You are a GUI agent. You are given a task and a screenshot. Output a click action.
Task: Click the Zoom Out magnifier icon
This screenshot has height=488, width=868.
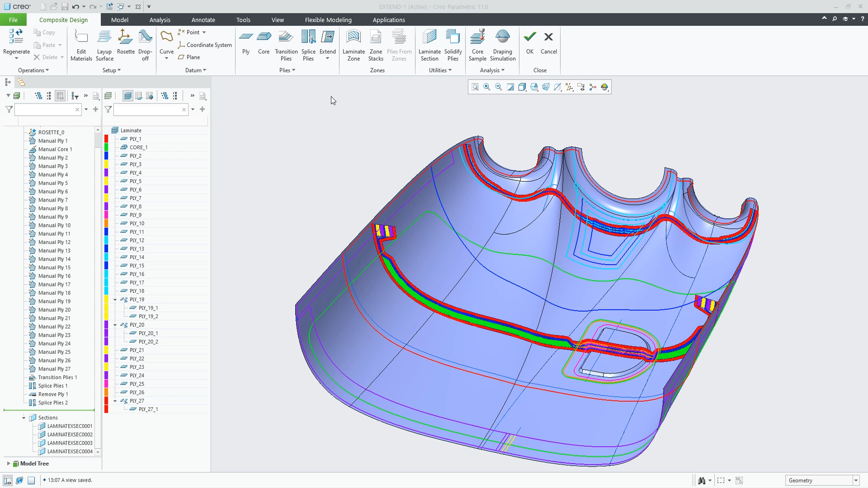(x=499, y=87)
